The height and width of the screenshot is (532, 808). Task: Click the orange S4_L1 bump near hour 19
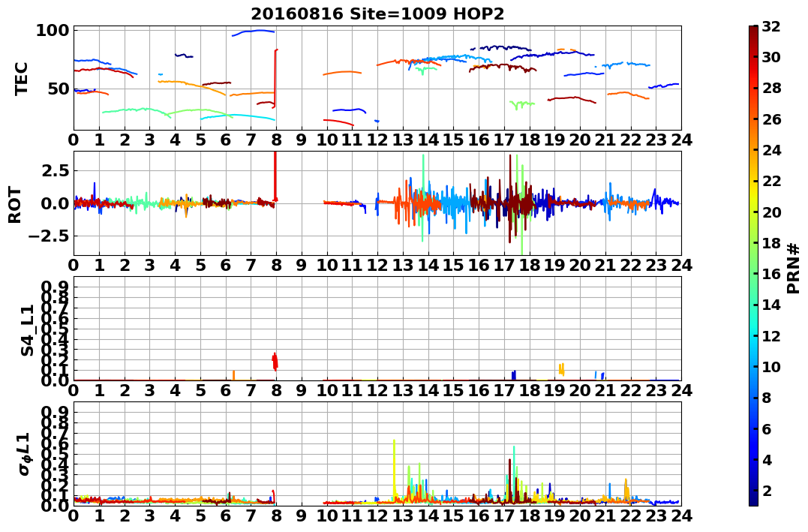click(561, 369)
